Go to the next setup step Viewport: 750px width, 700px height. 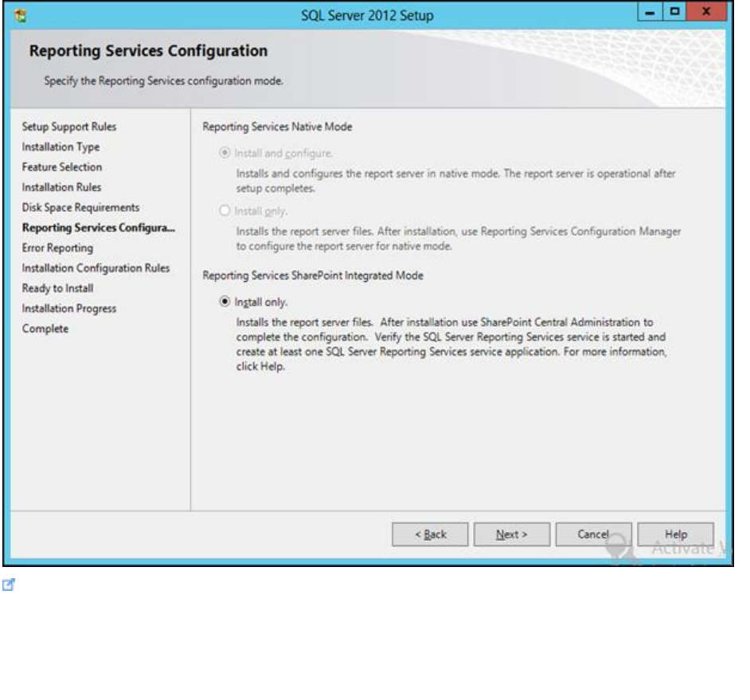(x=512, y=534)
